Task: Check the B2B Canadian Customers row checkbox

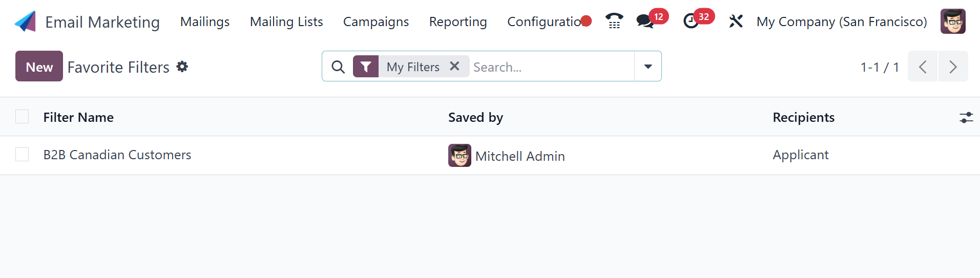Action: coord(22,155)
